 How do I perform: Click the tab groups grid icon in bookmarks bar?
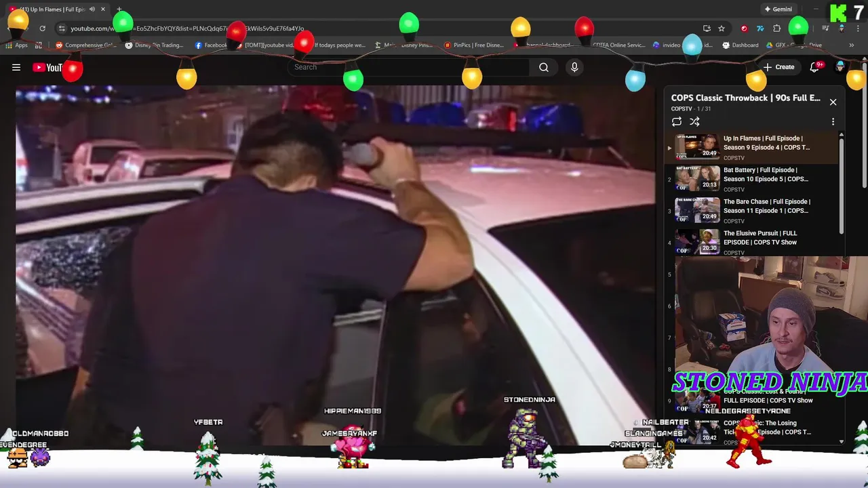(39, 45)
